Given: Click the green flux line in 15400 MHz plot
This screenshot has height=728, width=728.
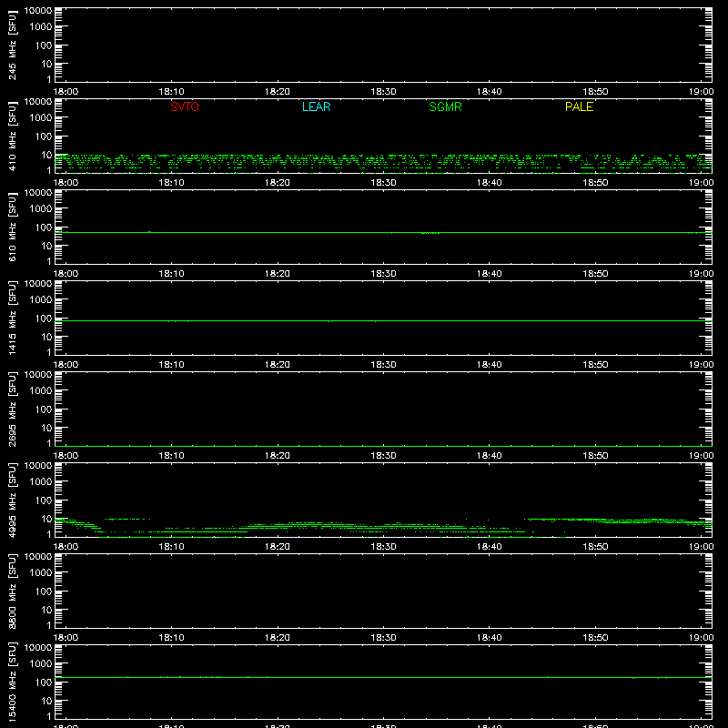Looking at the screenshot, I should pyautogui.click(x=383, y=677).
